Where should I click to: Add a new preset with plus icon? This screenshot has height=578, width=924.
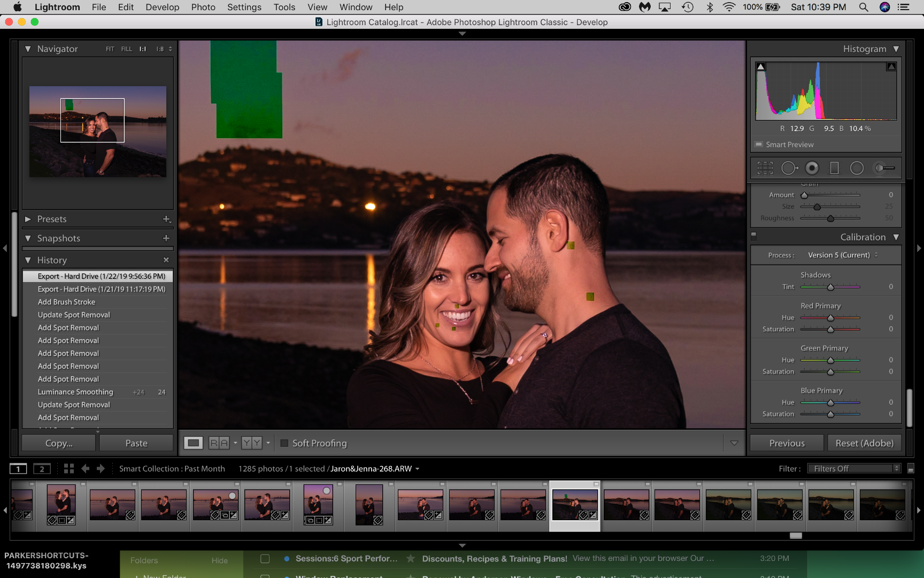(166, 219)
